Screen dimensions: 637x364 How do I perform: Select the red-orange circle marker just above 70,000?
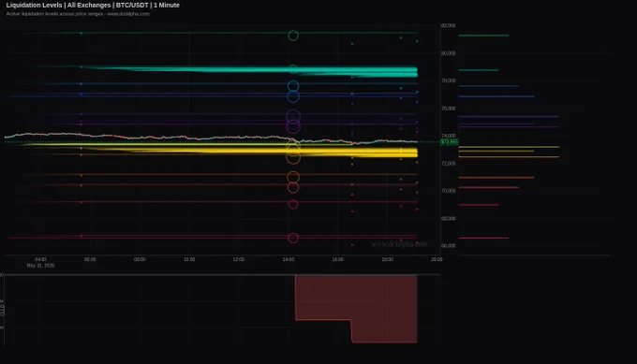[293, 187]
